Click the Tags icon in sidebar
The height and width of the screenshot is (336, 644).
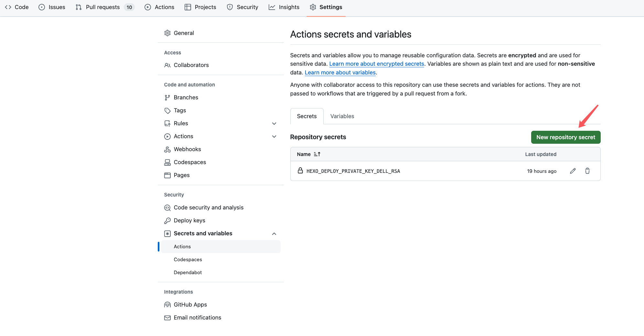[167, 110]
